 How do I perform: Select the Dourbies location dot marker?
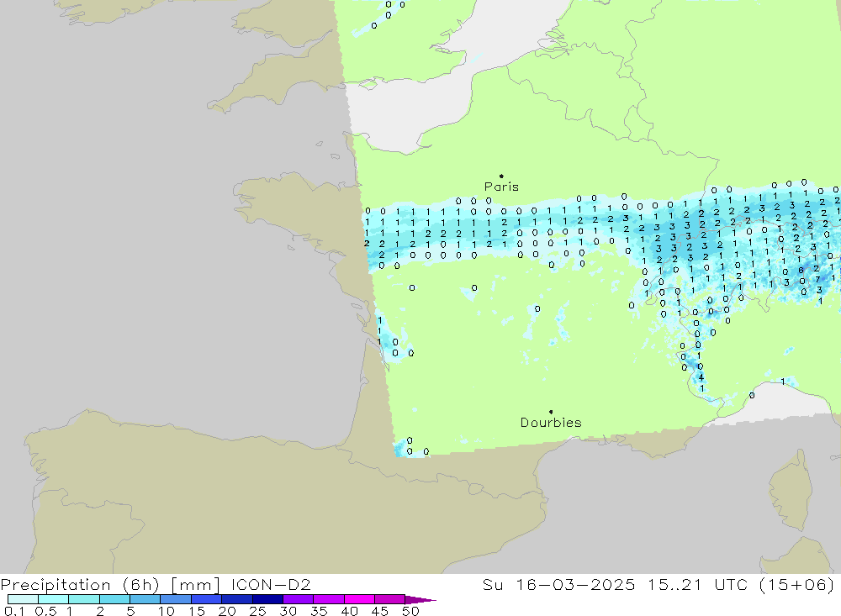coord(551,412)
